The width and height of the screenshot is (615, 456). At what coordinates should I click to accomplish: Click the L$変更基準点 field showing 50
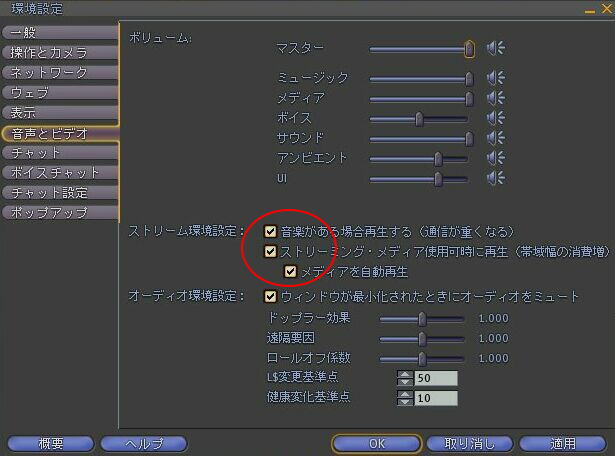436,378
